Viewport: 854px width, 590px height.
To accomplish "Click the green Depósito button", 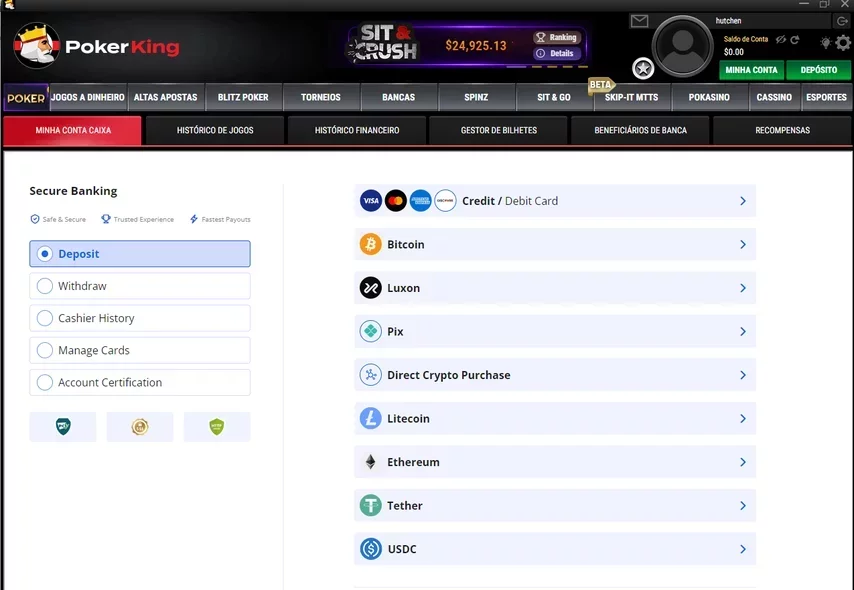I will coord(818,70).
